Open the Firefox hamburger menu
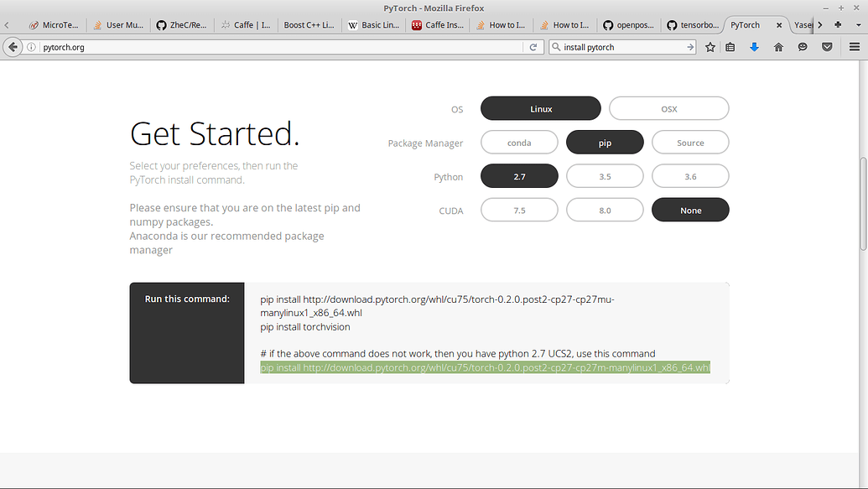The height and width of the screenshot is (489, 868). click(x=855, y=48)
